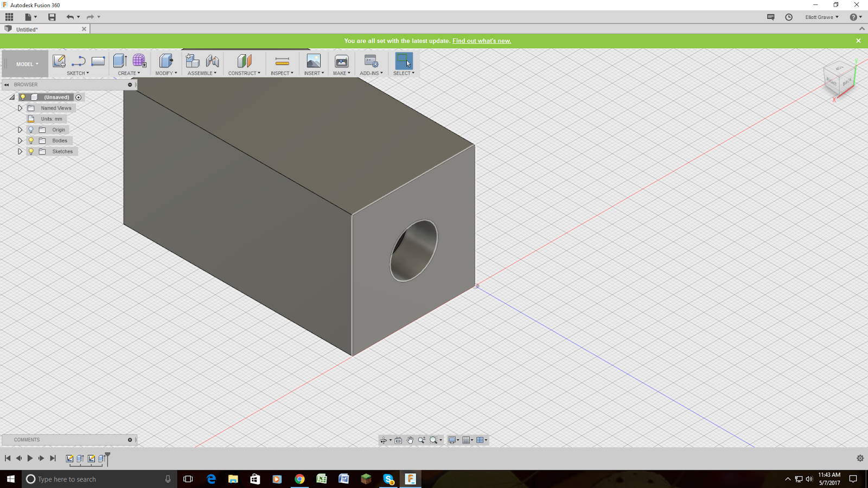
Task: Open the MODIFY menu
Action: pyautogui.click(x=166, y=73)
